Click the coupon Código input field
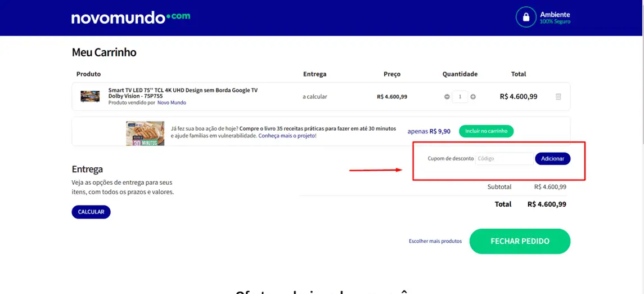Viewport: 644px width, 294px height. [505, 159]
